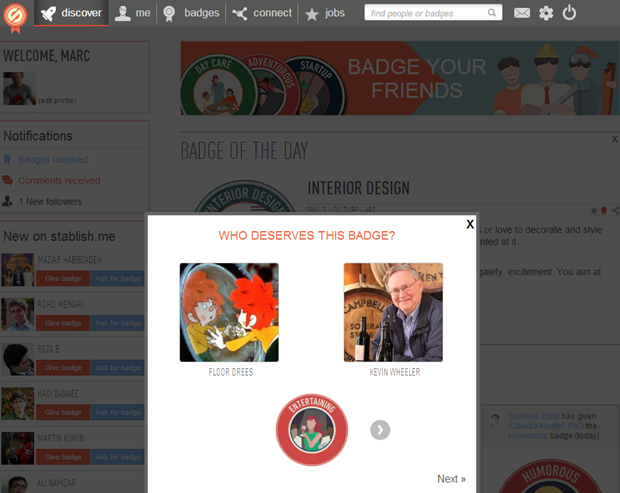Viewport: 620px width, 493px height.
Task: Click the Badge Your Friends banner
Action: (x=400, y=78)
